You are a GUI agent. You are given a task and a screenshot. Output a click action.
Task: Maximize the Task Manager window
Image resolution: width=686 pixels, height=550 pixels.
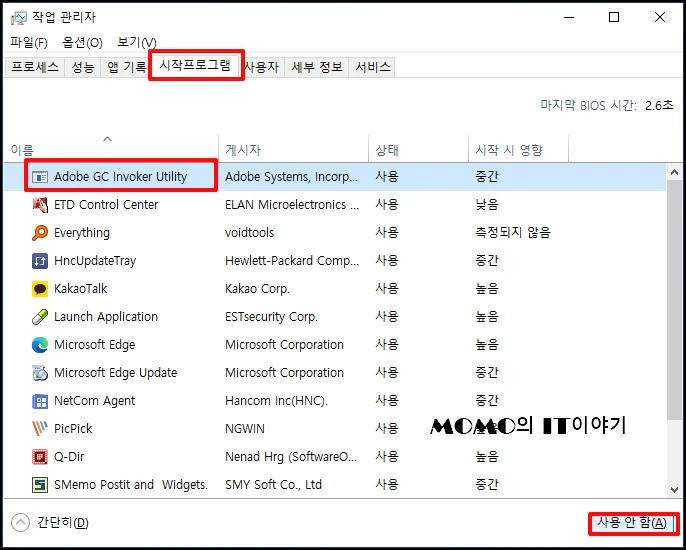coord(614,18)
